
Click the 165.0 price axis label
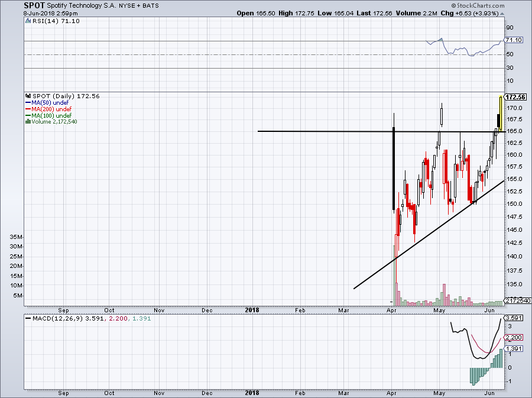click(x=515, y=131)
